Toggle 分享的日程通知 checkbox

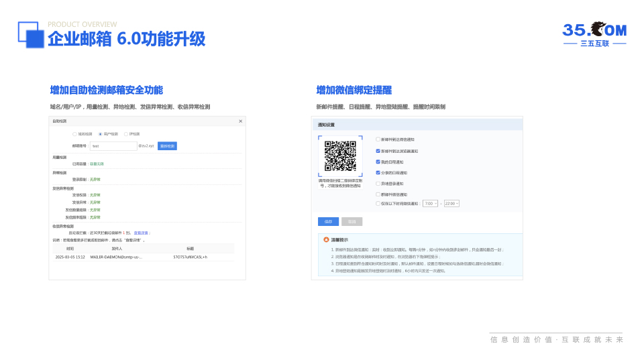378,172
